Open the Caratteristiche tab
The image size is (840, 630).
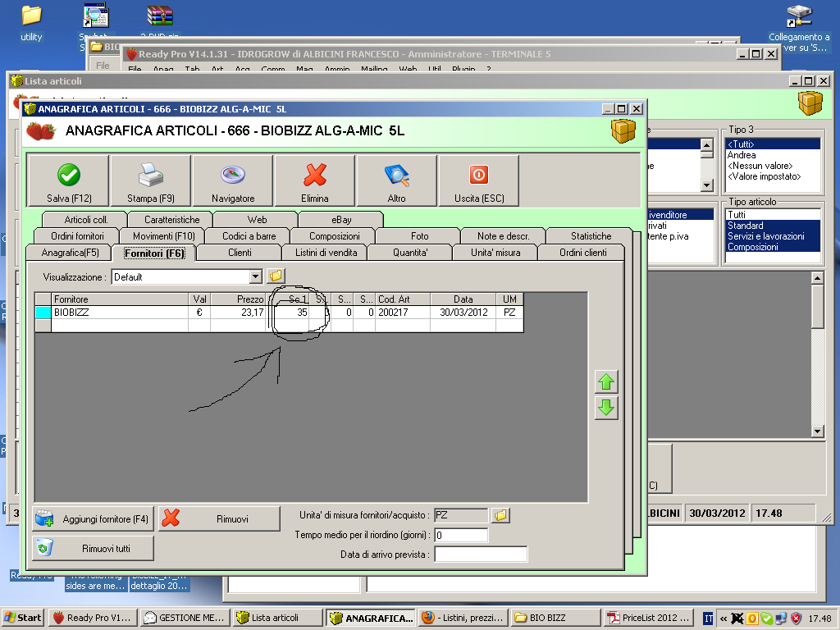tap(171, 220)
